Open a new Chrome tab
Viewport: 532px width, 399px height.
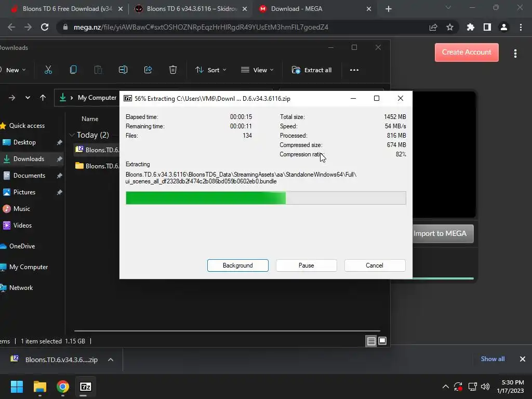tap(389, 9)
